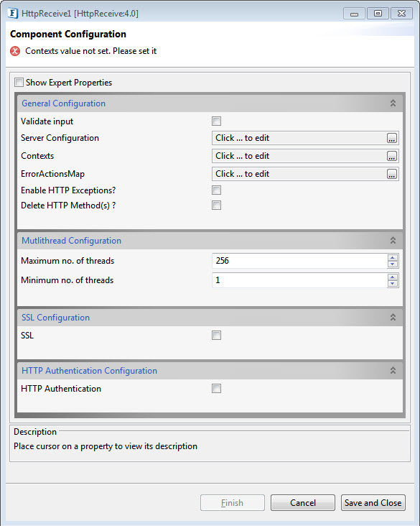Open the ErrorActionsMap ellipsis editor button
This screenshot has width=420, height=526.
pos(391,174)
